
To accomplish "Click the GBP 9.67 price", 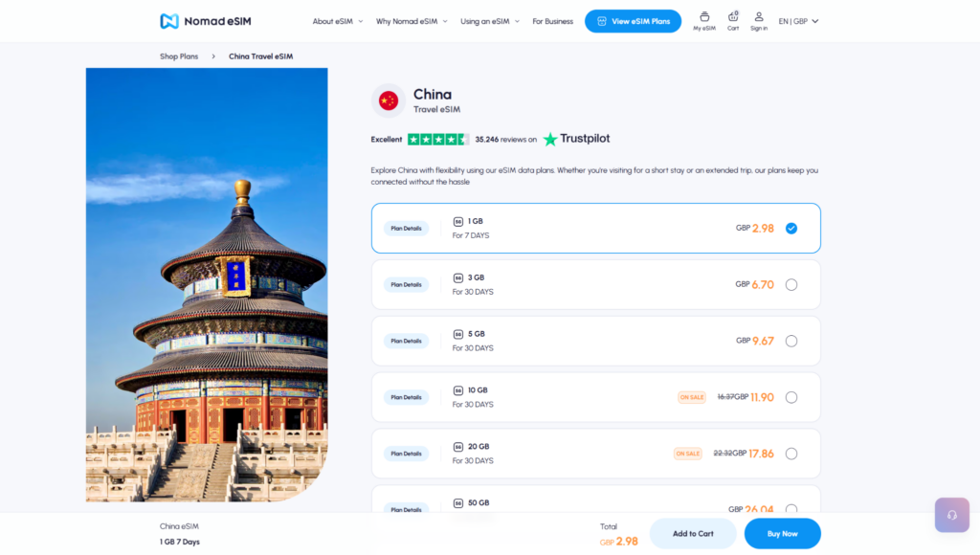I will pyautogui.click(x=754, y=341).
